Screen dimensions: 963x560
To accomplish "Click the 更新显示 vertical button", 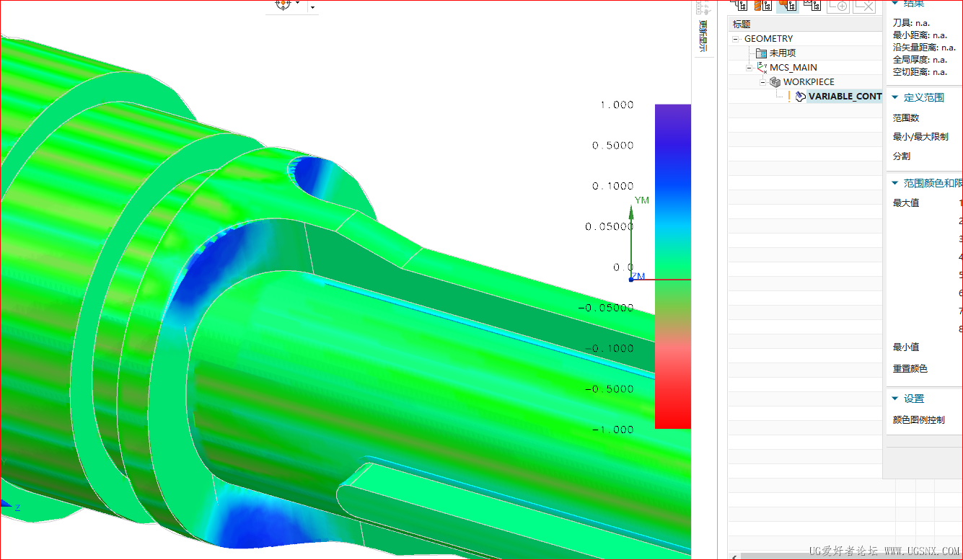I will click(703, 35).
